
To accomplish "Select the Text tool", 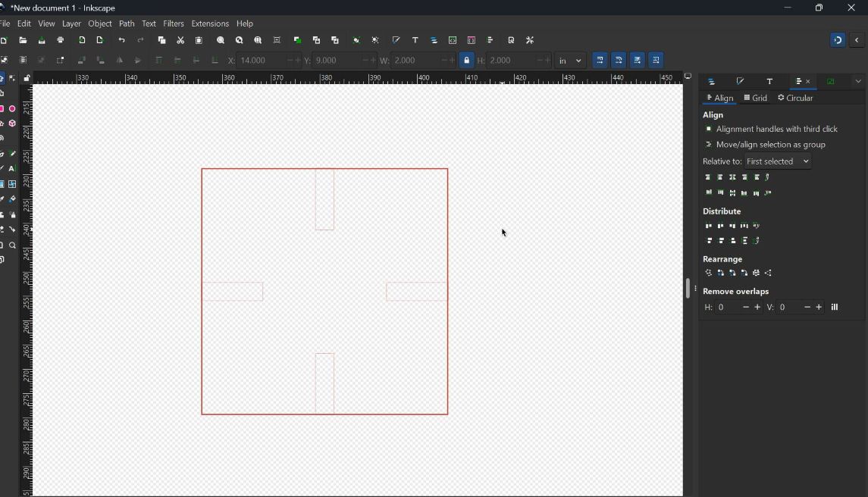I will click(12, 168).
